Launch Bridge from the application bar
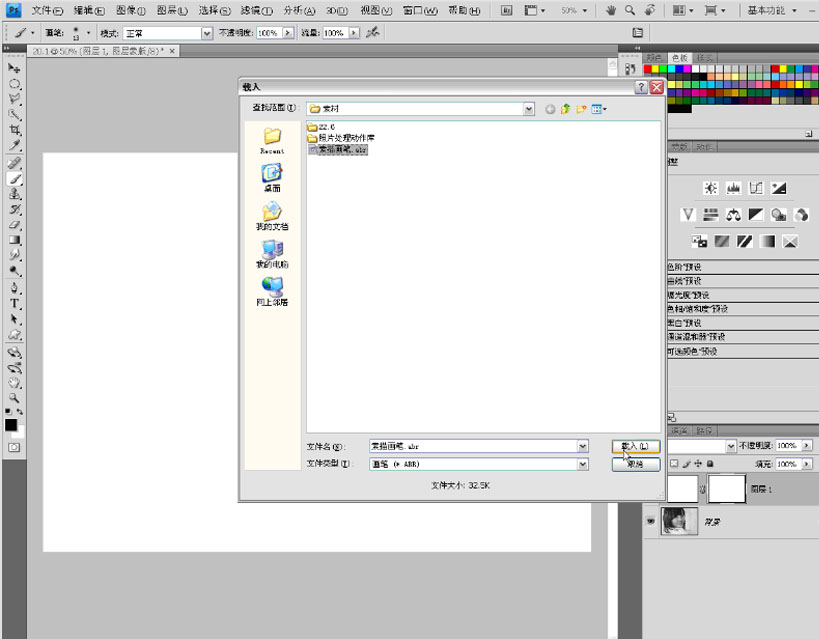The height and width of the screenshot is (639, 819). [506, 10]
